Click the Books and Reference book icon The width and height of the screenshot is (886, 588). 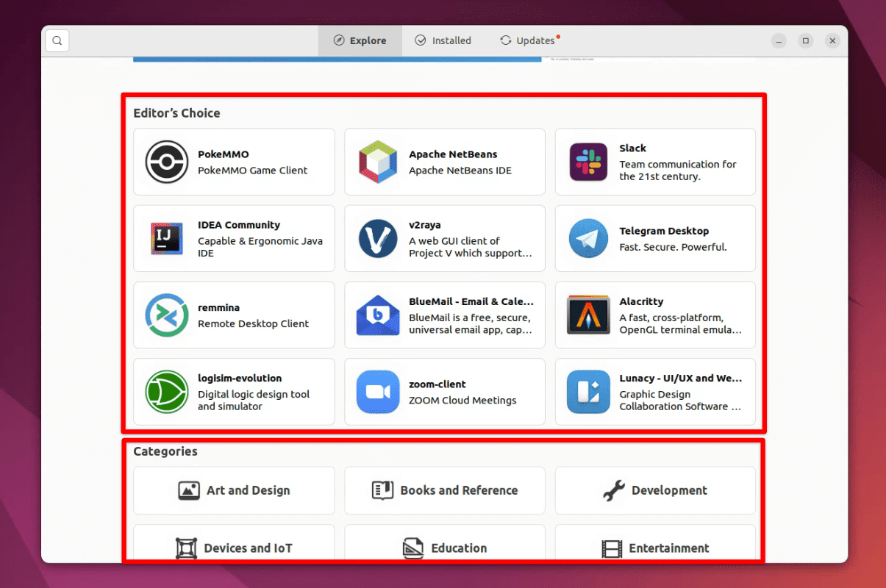click(x=382, y=490)
